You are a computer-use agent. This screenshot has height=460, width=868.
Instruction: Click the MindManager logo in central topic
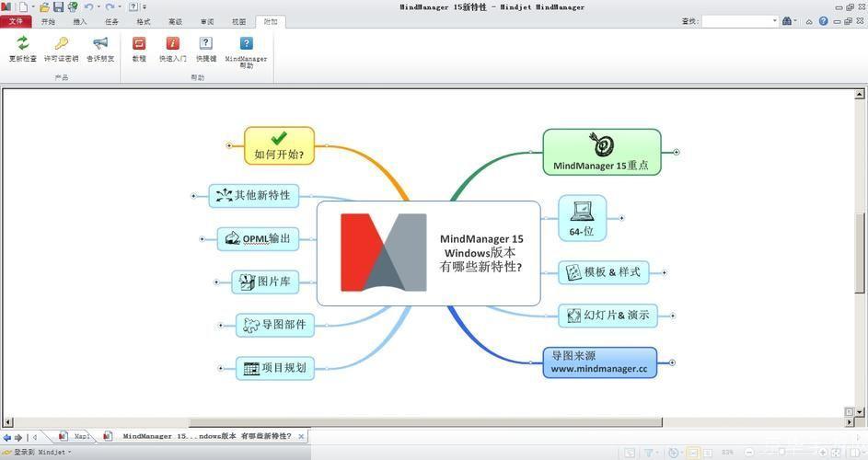(384, 252)
